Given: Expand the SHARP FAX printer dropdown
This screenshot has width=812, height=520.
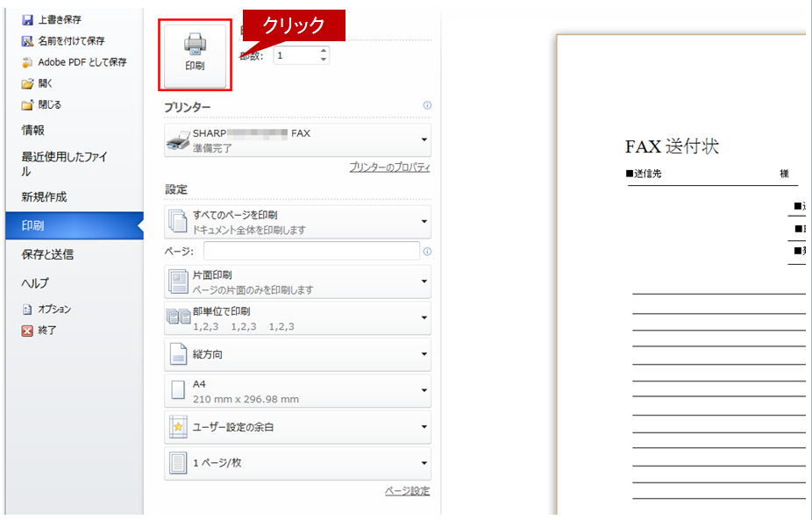Looking at the screenshot, I should [424, 139].
